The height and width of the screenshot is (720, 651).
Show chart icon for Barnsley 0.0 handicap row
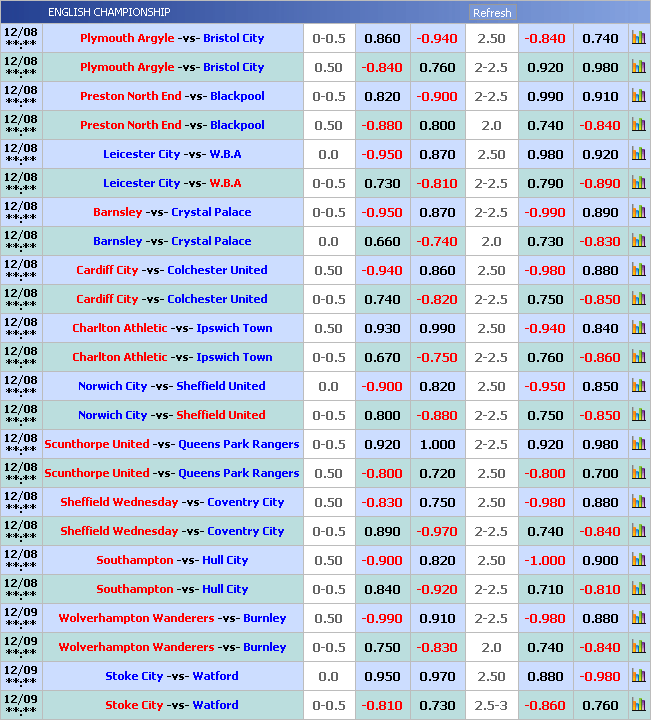click(639, 241)
